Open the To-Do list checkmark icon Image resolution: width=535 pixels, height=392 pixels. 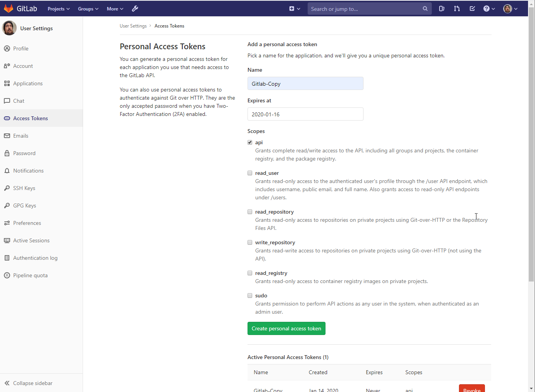click(x=472, y=9)
